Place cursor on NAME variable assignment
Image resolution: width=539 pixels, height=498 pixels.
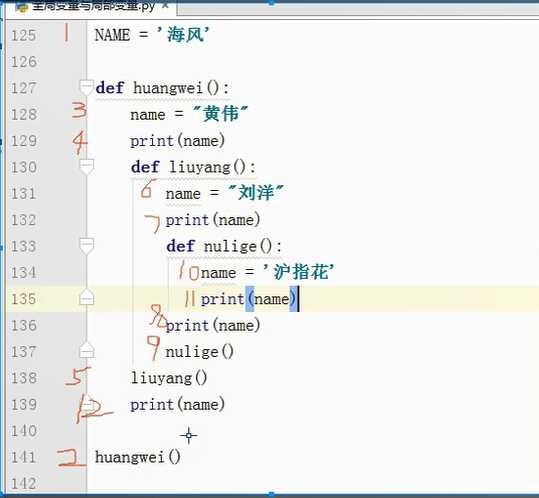[x=112, y=35]
